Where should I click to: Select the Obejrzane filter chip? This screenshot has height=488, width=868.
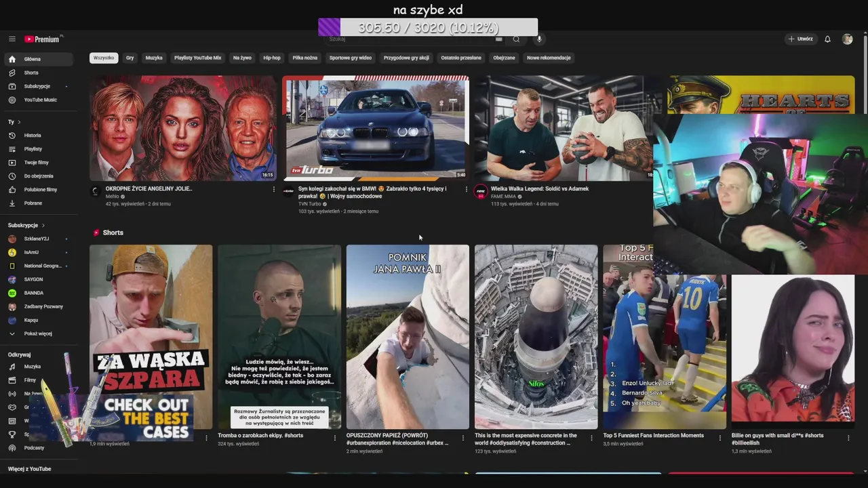pyautogui.click(x=504, y=58)
